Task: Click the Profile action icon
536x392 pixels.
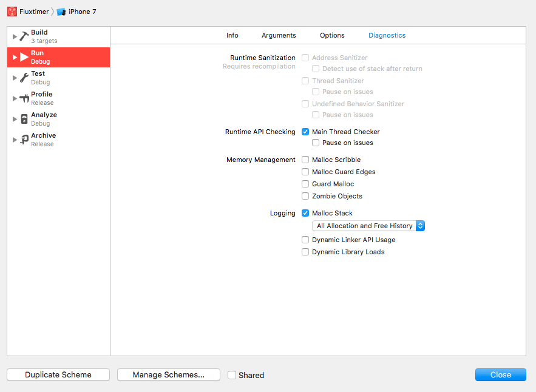Action: click(25, 97)
